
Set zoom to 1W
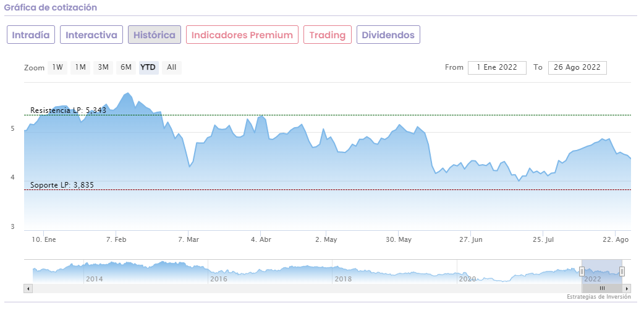click(57, 67)
